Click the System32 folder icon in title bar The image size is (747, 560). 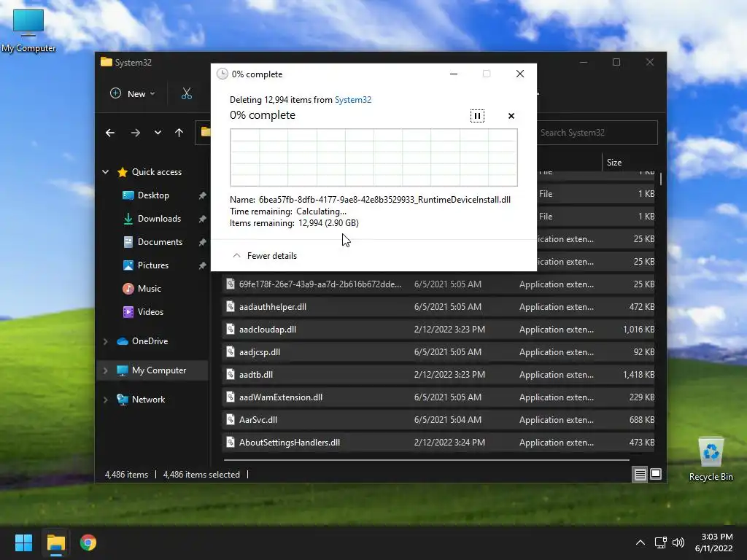[107, 63]
